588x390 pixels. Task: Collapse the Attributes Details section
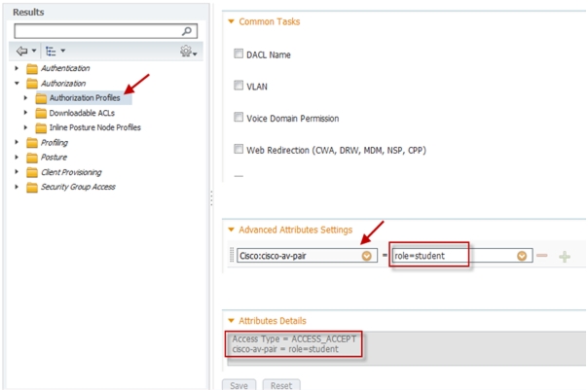point(231,321)
